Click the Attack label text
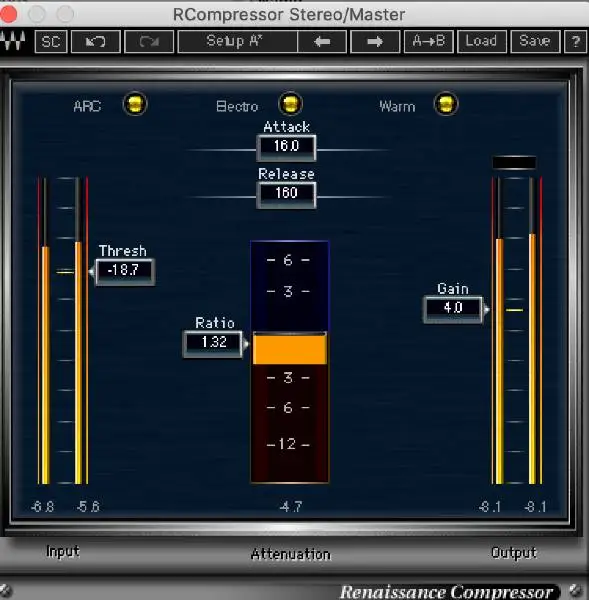Image resolution: width=589 pixels, height=600 pixels. point(286,127)
